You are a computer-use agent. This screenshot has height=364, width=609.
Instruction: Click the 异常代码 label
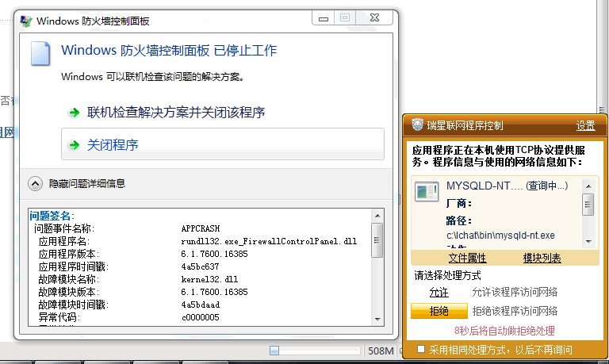tap(59, 317)
